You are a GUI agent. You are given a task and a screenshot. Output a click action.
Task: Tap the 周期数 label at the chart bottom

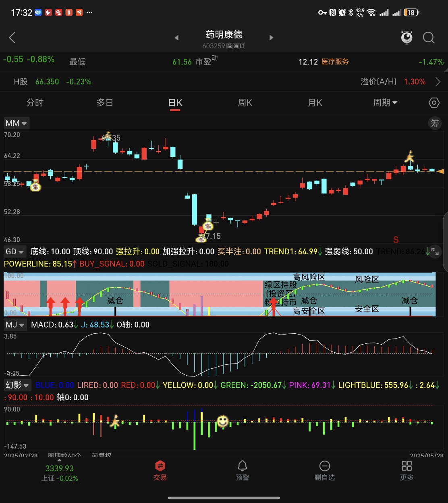(64, 455)
